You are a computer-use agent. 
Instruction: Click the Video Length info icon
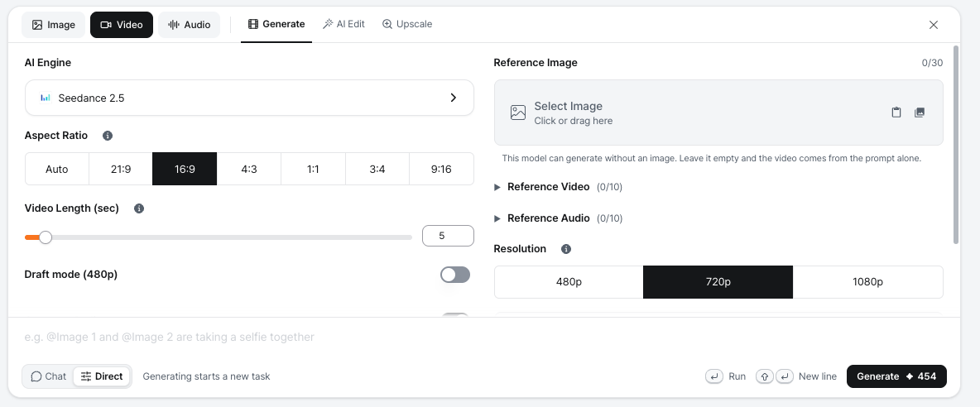pyautogui.click(x=139, y=208)
